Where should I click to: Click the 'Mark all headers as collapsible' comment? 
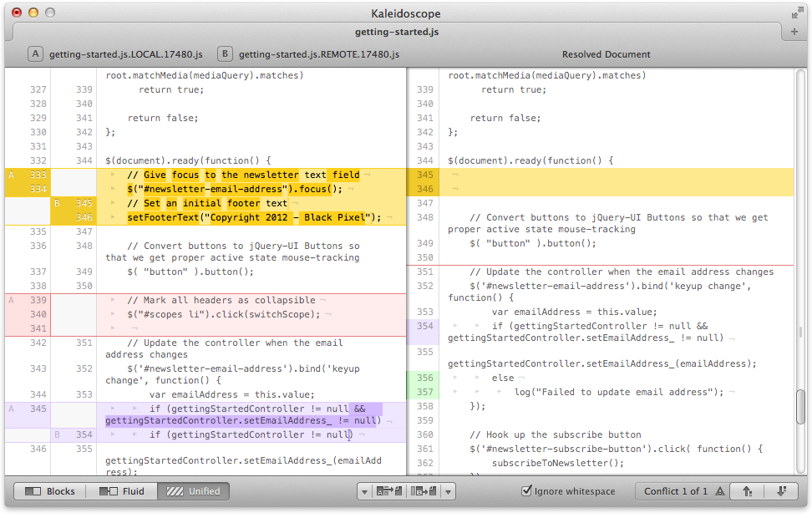coord(221,300)
